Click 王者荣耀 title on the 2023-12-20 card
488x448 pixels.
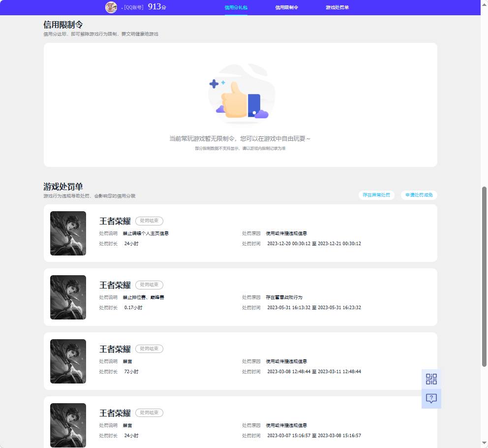tap(115, 221)
